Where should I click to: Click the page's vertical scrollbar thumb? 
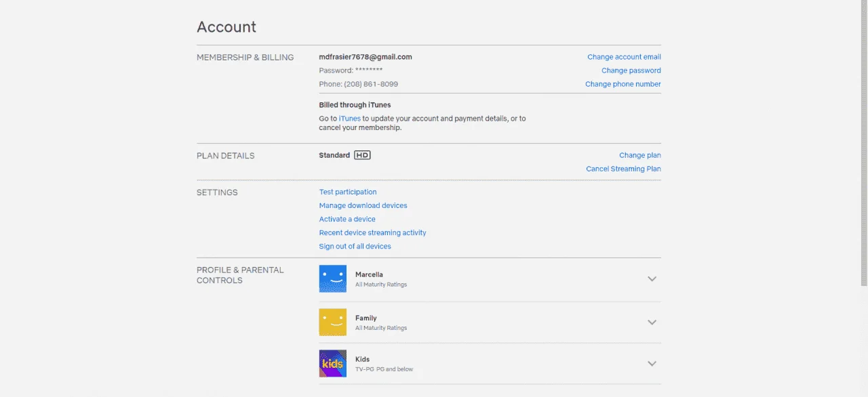864,142
